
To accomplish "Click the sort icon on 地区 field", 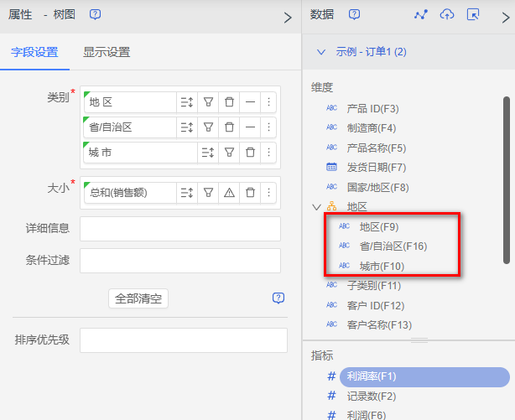I will [186, 102].
